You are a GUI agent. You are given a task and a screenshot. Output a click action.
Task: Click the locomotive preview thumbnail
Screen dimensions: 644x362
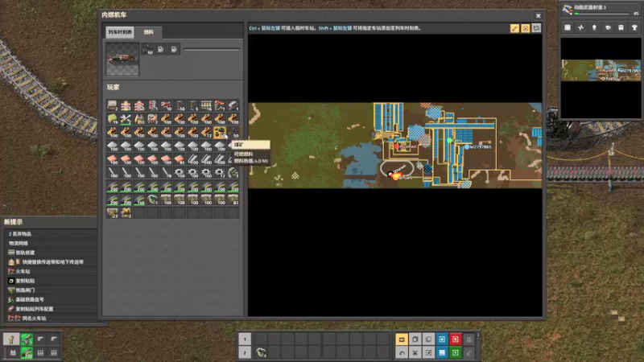pyautogui.click(x=122, y=59)
